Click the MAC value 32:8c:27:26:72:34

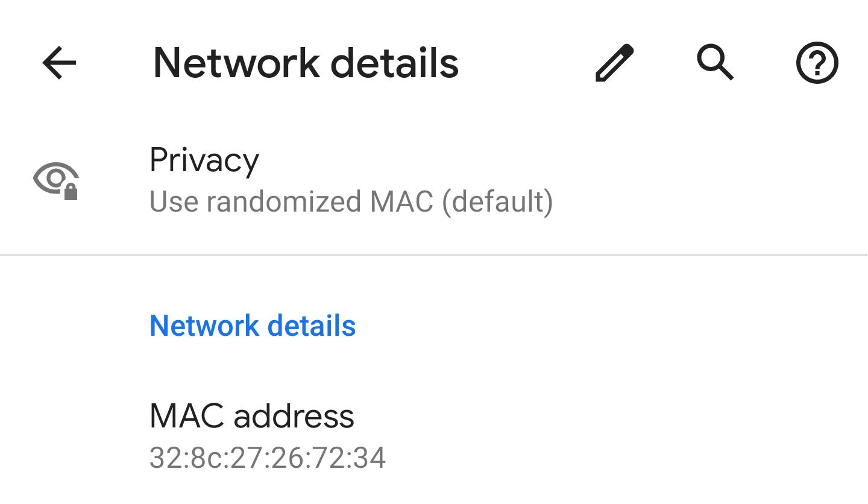coord(267,458)
